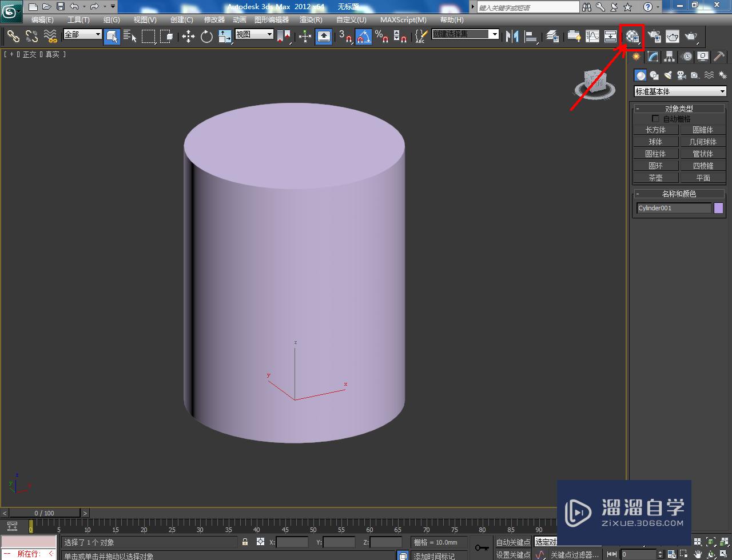The image size is (732, 560).
Task: Toggle 3D Snaps
Action: (345, 37)
